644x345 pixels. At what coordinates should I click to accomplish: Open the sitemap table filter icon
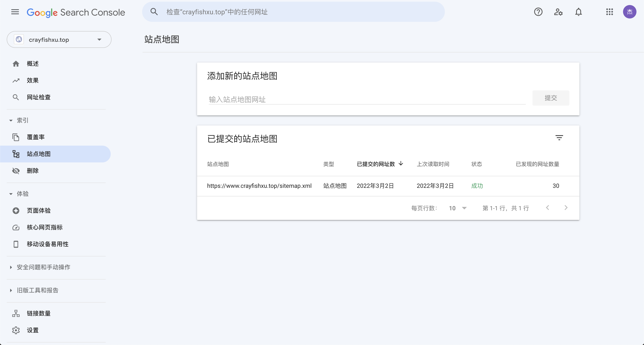tap(559, 138)
